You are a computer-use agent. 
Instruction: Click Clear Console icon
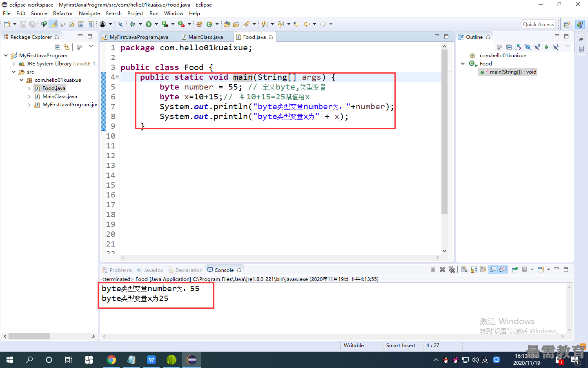(x=464, y=269)
